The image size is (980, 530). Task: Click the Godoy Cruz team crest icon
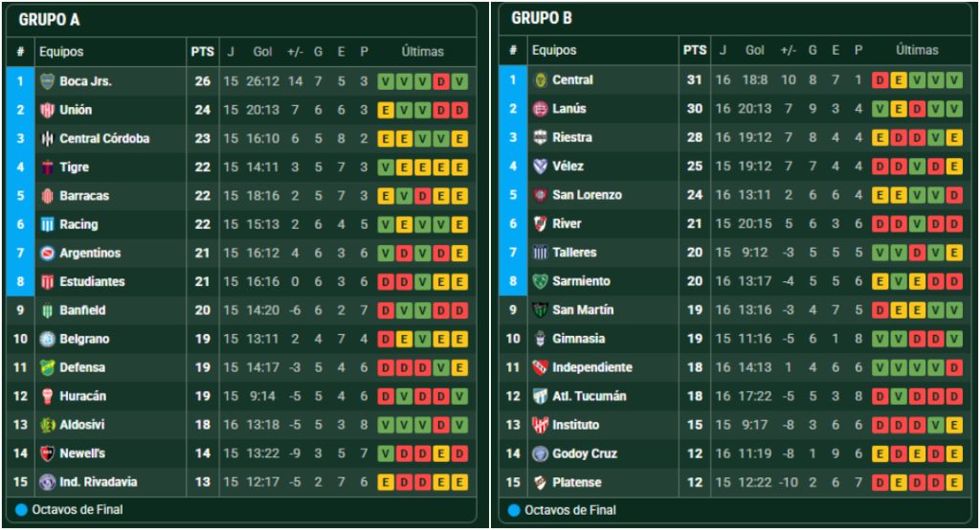pos(540,453)
